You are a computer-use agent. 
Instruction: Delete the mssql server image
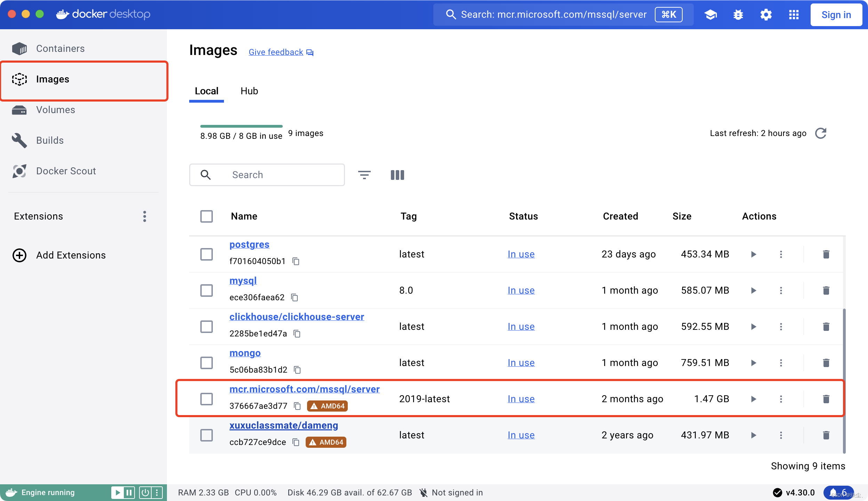[x=826, y=399]
